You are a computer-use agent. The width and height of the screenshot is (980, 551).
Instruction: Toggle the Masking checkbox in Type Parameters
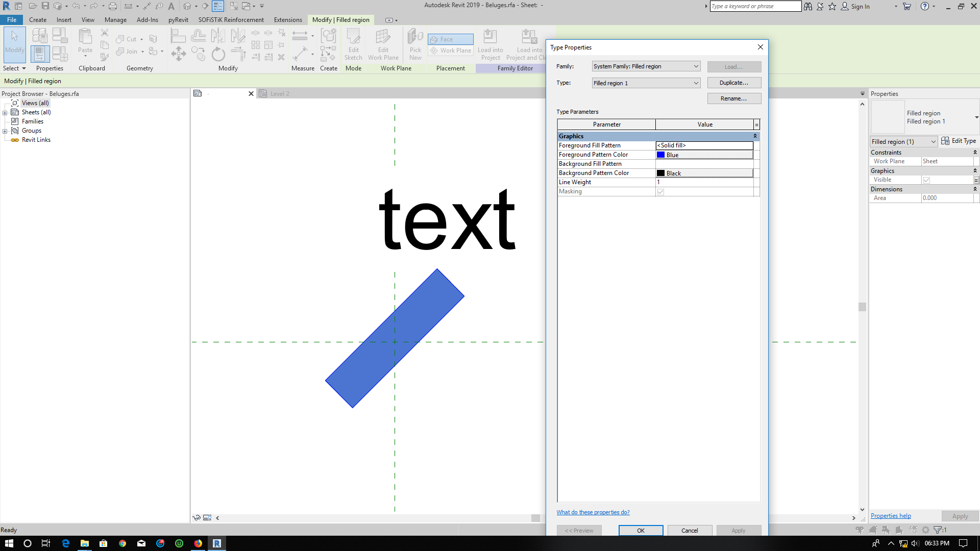tap(661, 191)
